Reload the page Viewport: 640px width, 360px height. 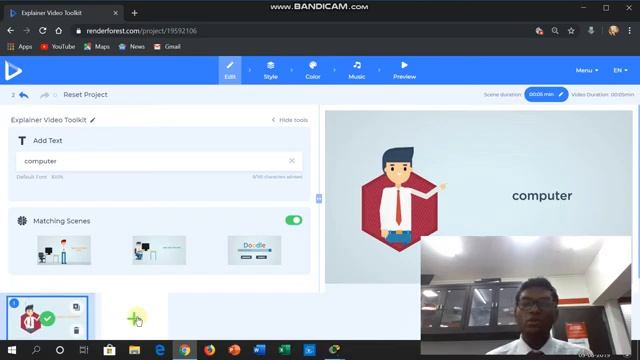(x=42, y=31)
